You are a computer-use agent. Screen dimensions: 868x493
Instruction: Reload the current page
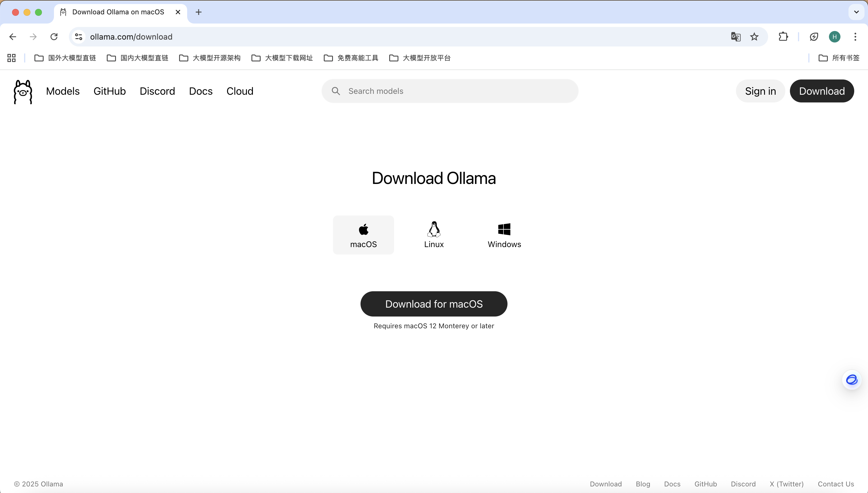pos(54,36)
